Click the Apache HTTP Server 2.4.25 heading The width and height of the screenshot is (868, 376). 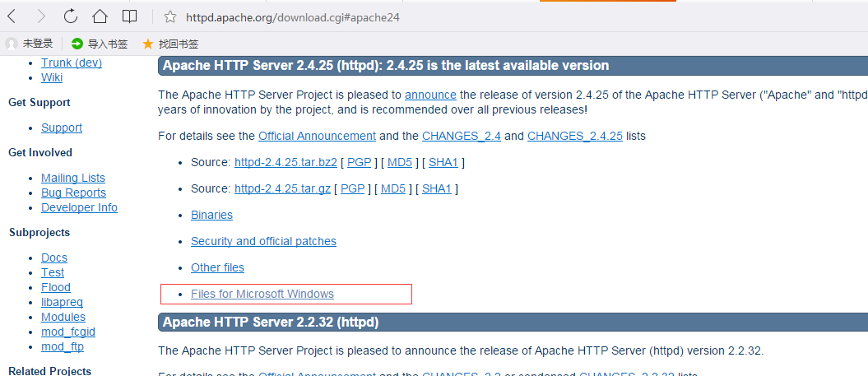pos(386,66)
